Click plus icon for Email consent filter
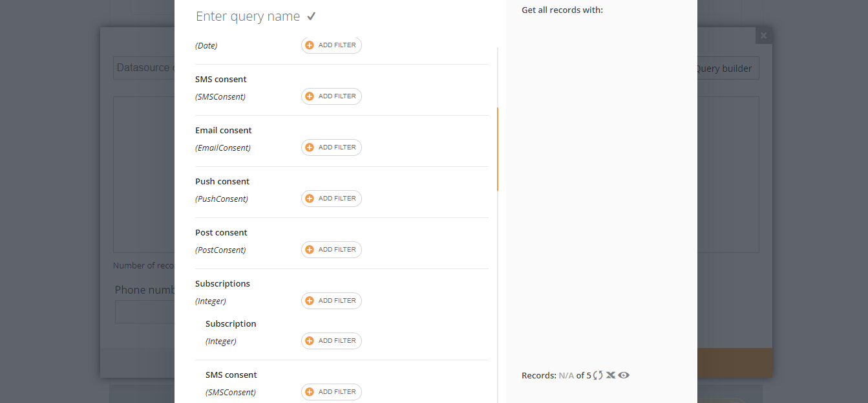The width and height of the screenshot is (868, 403). pos(310,147)
